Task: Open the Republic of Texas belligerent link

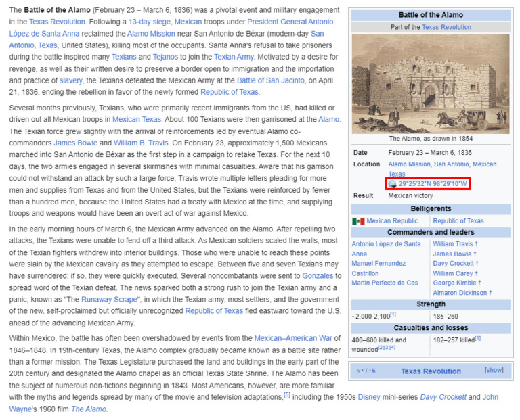Action: pyautogui.click(x=458, y=221)
